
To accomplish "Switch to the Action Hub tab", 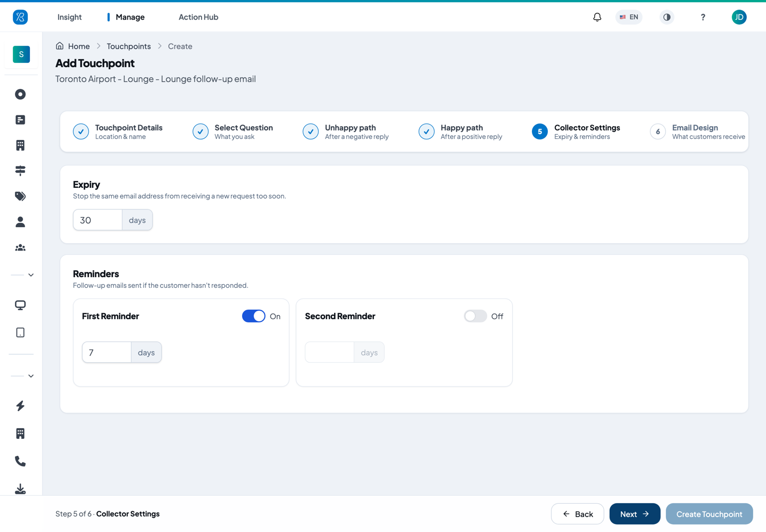I will [198, 17].
